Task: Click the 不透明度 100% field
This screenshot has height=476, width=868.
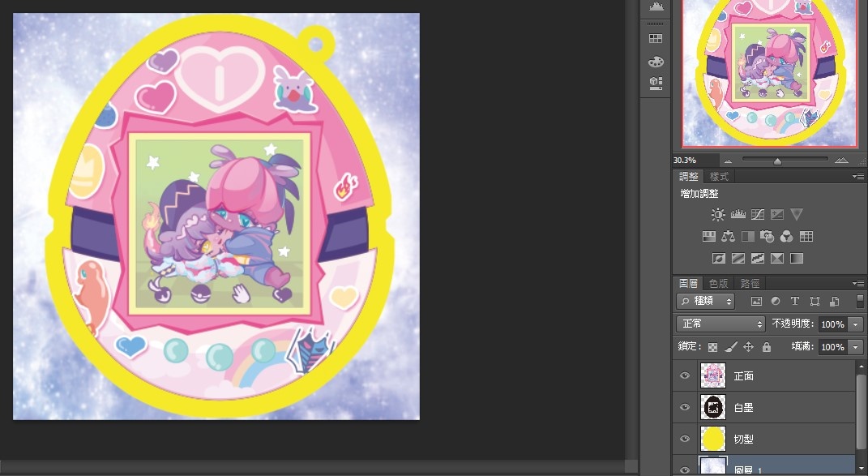Action: coord(832,324)
